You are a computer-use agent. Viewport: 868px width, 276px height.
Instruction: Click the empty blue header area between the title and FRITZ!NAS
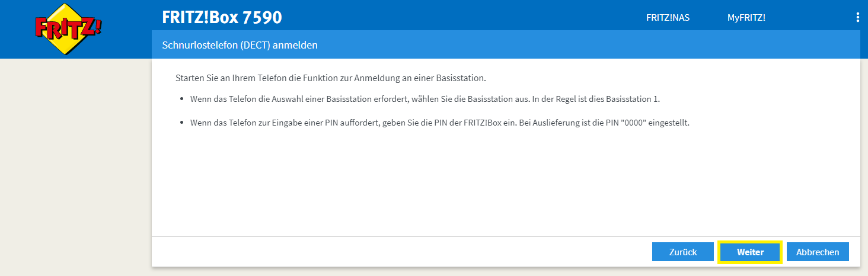click(x=462, y=18)
